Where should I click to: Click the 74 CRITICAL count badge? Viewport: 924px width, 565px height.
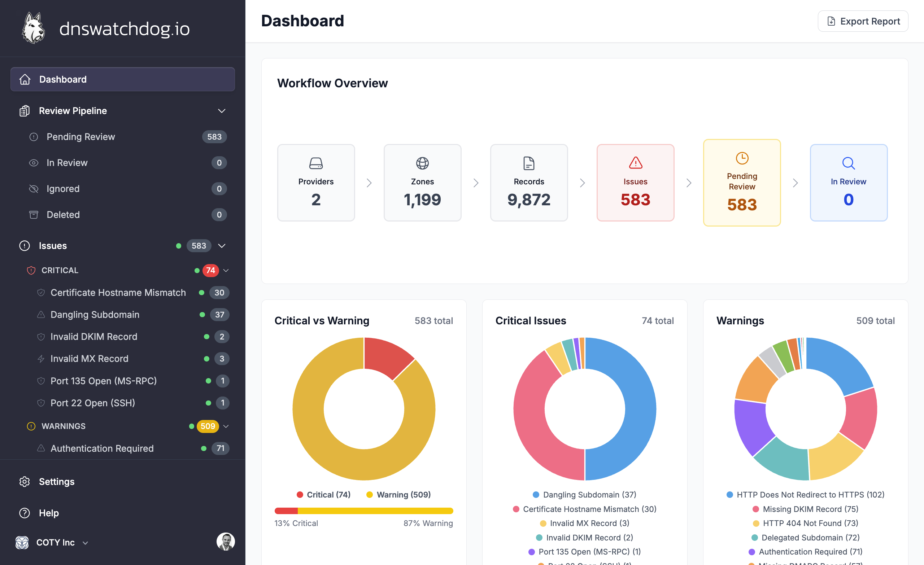pyautogui.click(x=211, y=271)
